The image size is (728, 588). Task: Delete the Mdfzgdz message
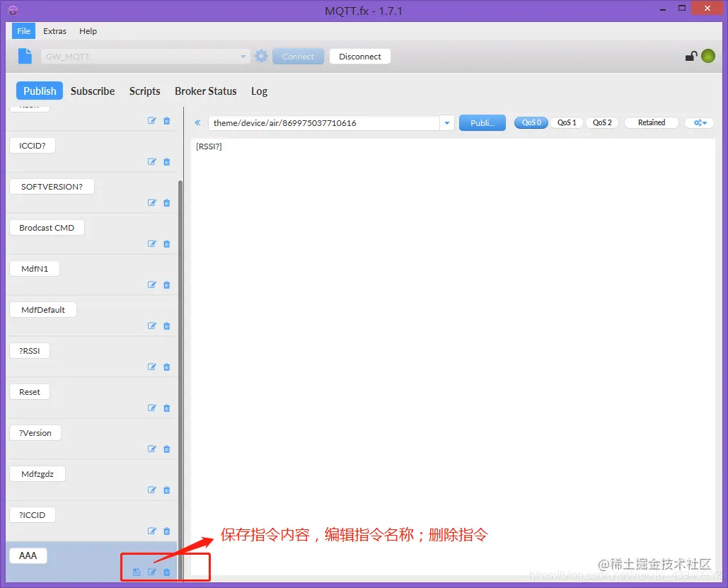[x=167, y=490]
